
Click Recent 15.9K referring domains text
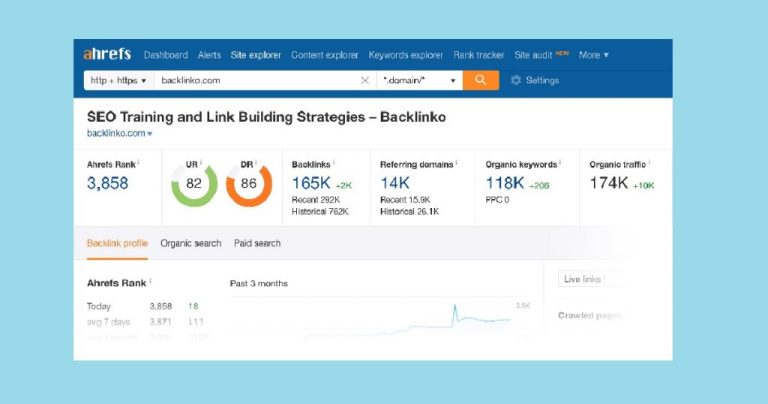pyautogui.click(x=405, y=200)
